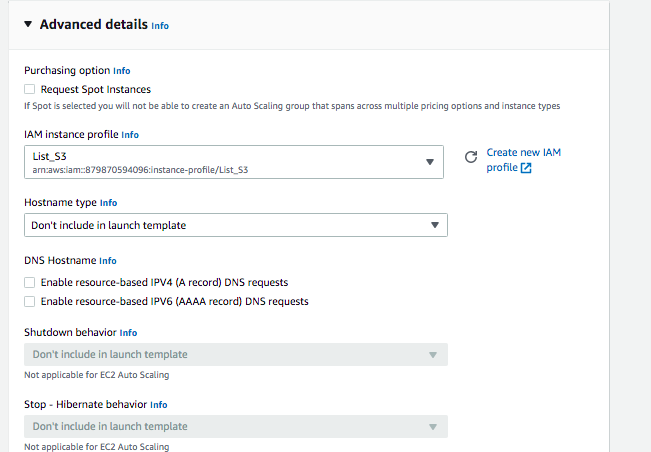651x452 pixels.
Task: Click external link icon beside IAM profile
Action: pyautogui.click(x=526, y=168)
